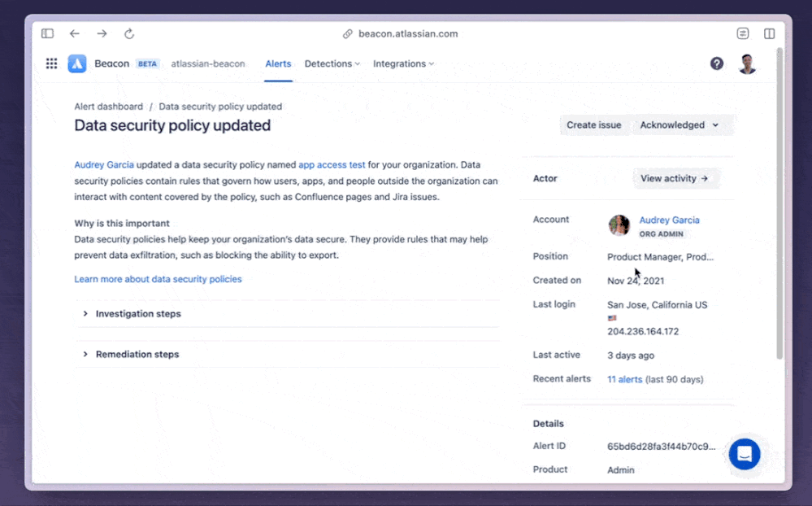The height and width of the screenshot is (506, 812).
Task: Open the app switcher grid icon
Action: point(52,63)
